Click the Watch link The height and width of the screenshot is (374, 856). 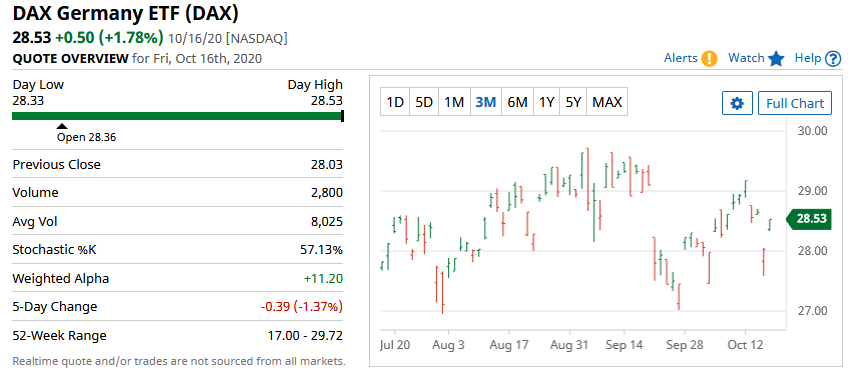[x=746, y=58]
